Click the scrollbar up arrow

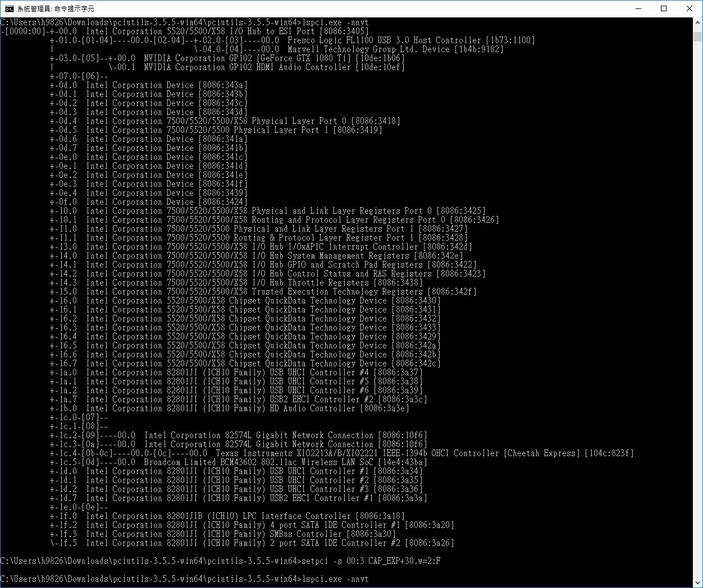pos(697,22)
